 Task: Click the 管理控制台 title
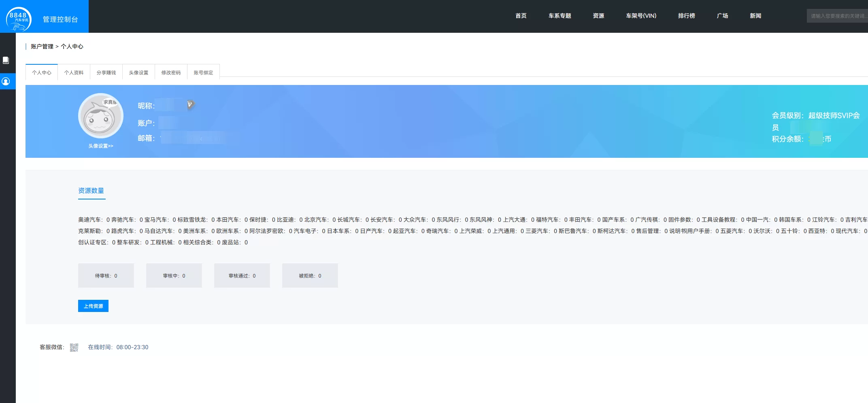[x=60, y=19]
